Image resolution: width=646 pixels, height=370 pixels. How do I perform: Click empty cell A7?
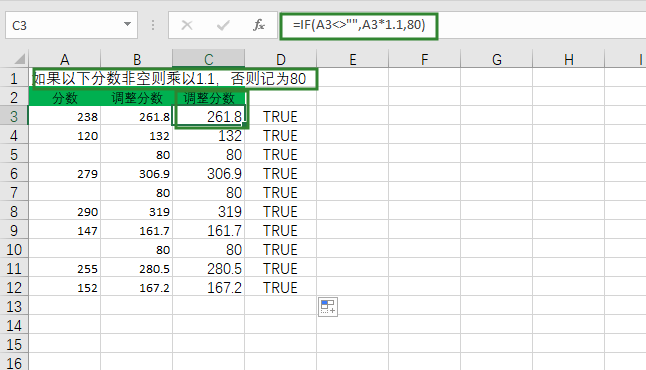click(x=64, y=192)
